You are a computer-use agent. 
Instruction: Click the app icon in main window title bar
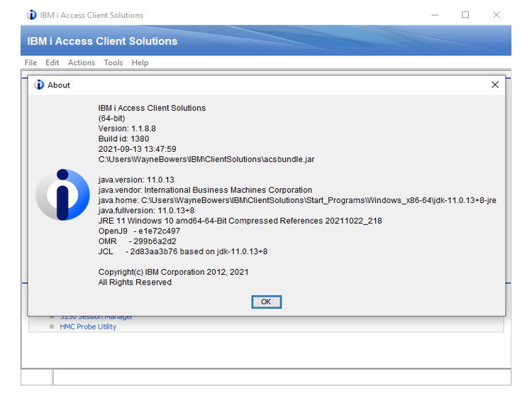click(x=31, y=15)
